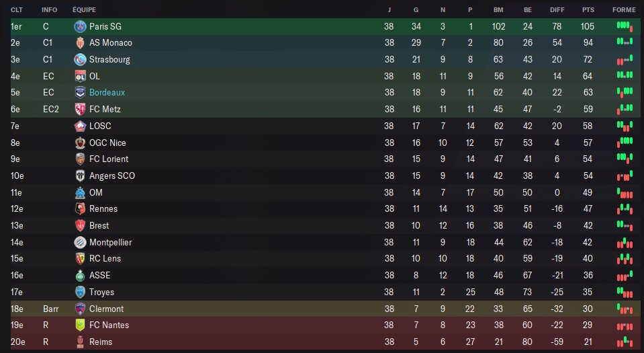Click the OGC Nice club badge

[x=80, y=143]
